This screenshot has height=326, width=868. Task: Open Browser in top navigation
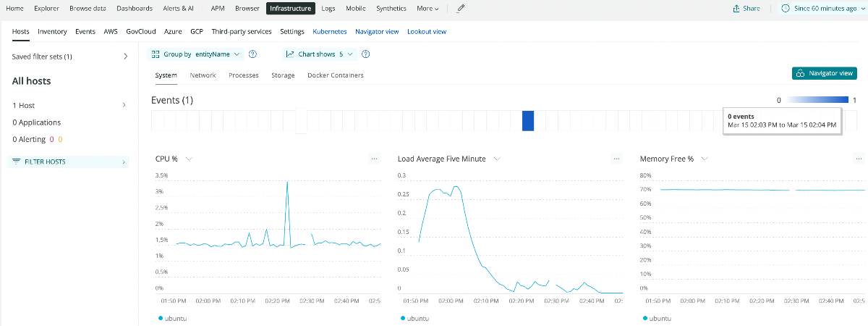click(x=247, y=9)
